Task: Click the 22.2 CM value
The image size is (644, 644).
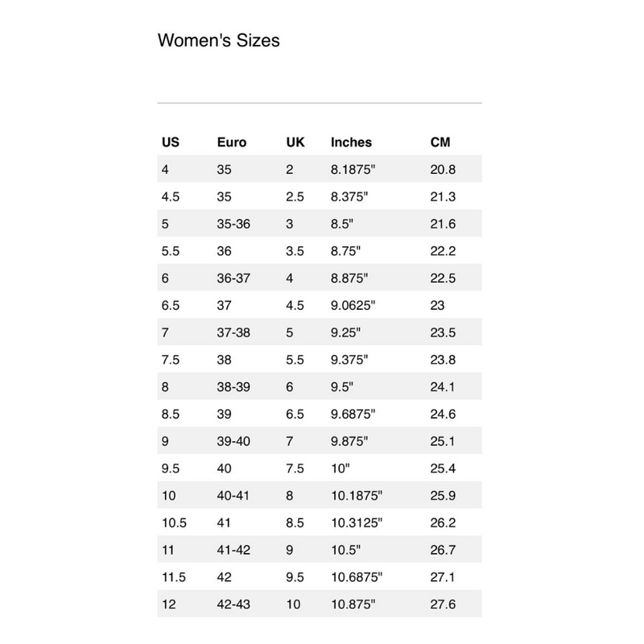Action: click(443, 251)
